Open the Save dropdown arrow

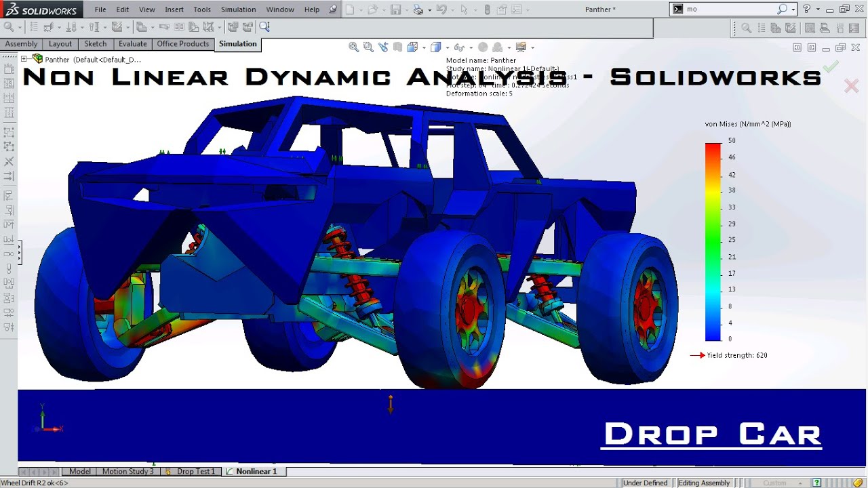tap(406, 9)
